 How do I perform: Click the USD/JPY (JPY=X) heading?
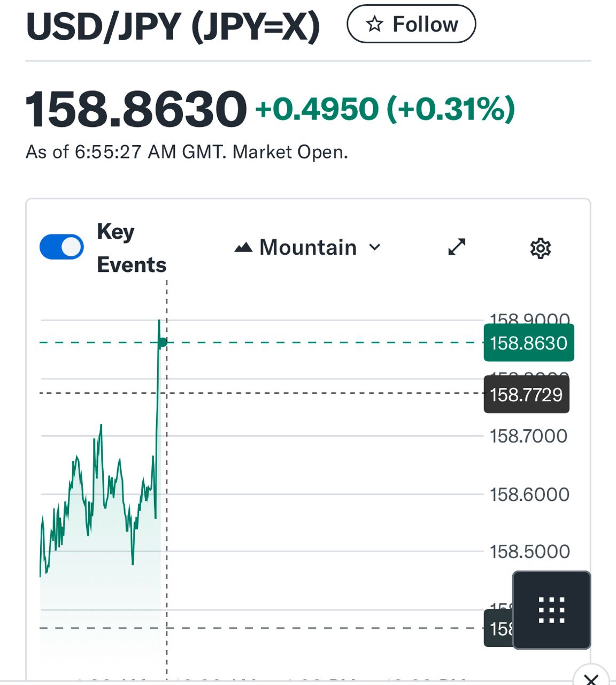point(173,26)
